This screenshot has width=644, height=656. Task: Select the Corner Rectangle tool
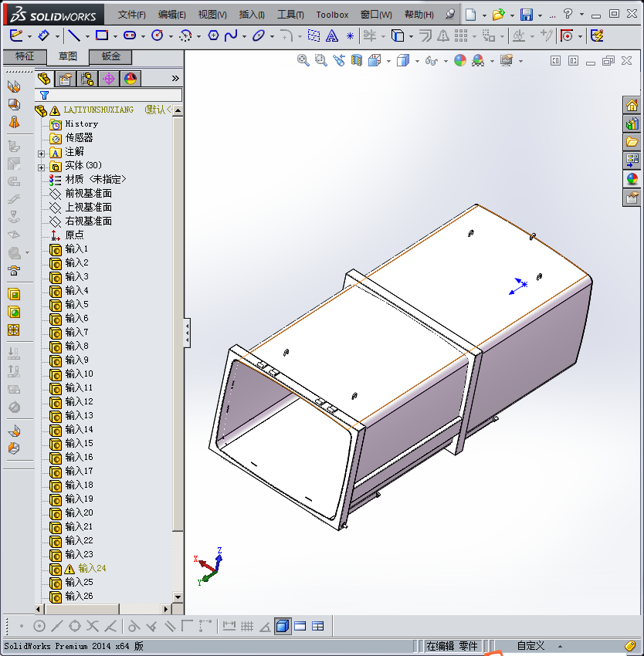point(102,36)
